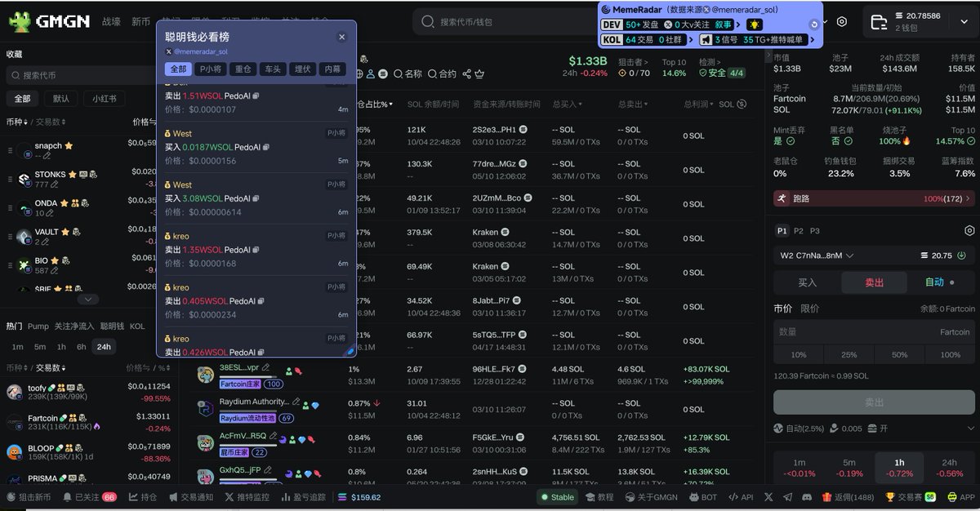Select the 全部 tab in smart money popup
980x511 pixels.
[178, 69]
